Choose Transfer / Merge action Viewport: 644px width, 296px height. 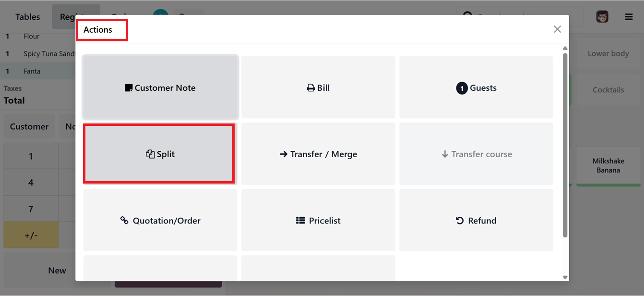318,154
